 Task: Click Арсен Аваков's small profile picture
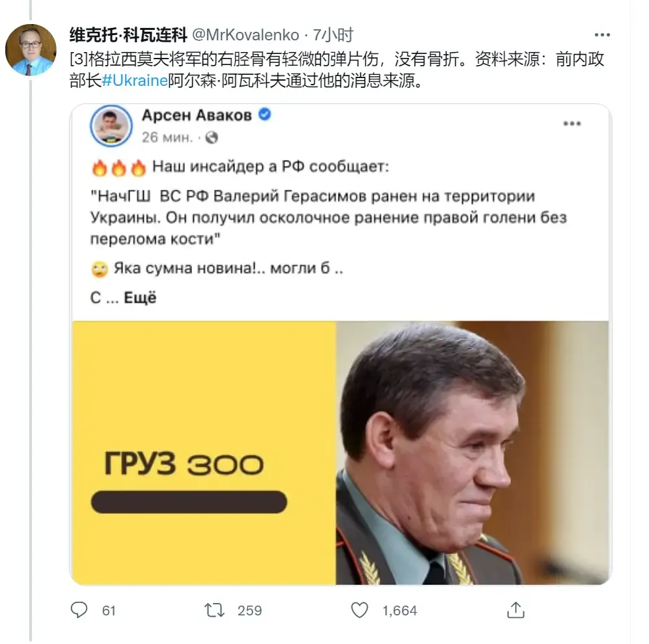[112, 125]
